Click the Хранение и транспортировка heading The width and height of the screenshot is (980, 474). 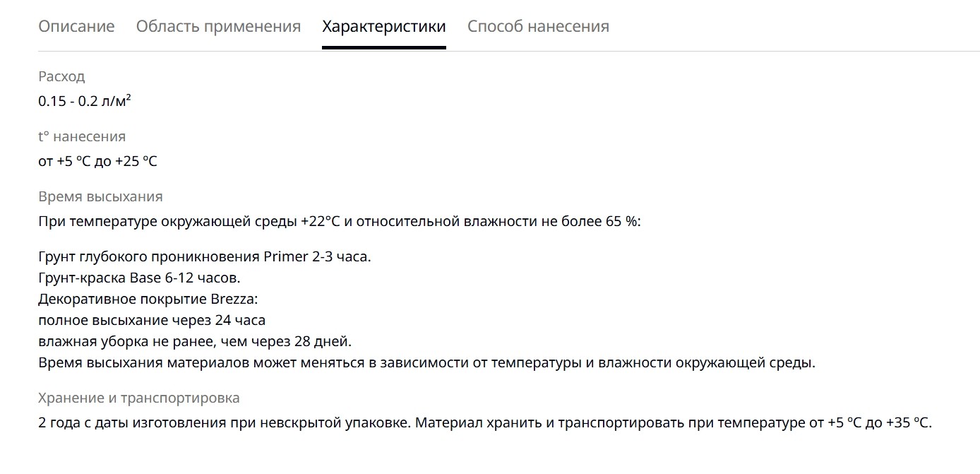point(139,398)
